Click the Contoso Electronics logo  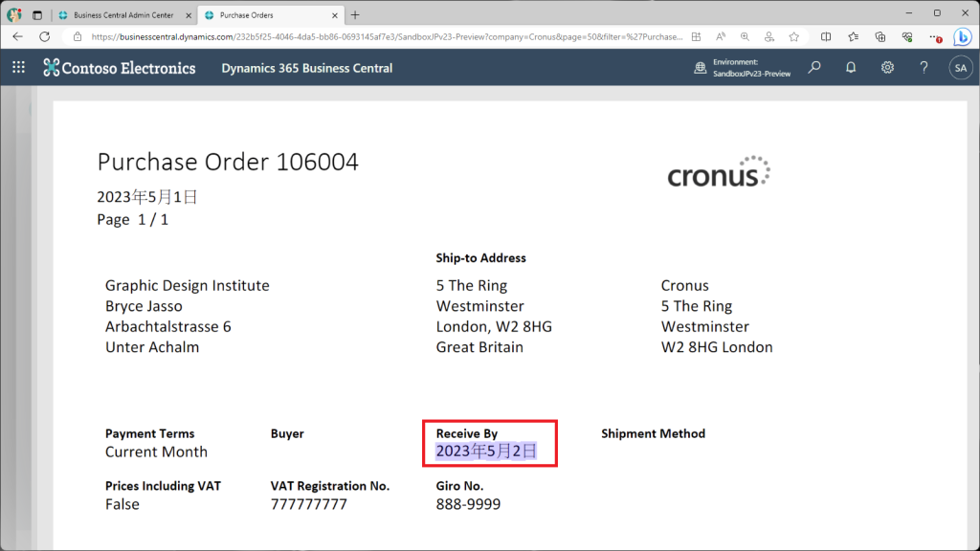tap(120, 68)
